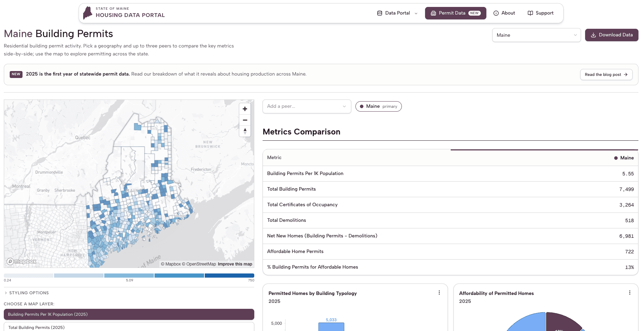Screen dimensions: 644x331
Task: Click the blog post arrow icon
Action: [626, 75]
